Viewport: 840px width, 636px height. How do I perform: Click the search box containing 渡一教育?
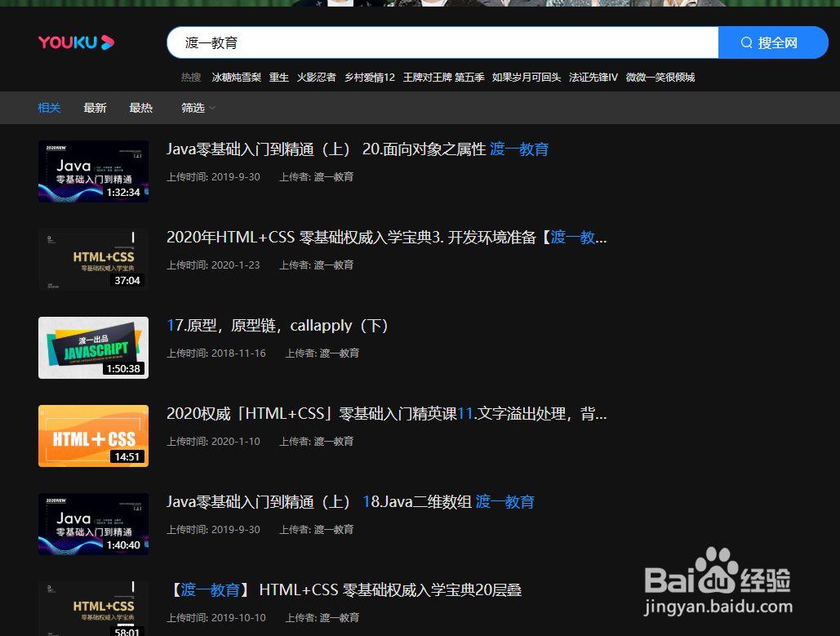tap(442, 42)
